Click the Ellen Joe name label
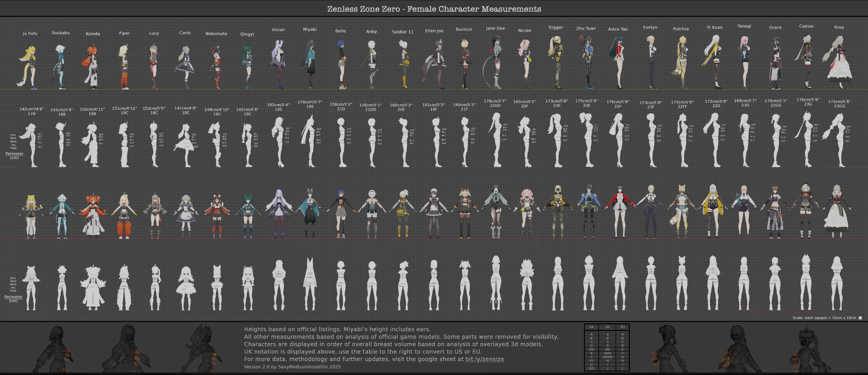Image resolution: width=868 pixels, height=375 pixels. [x=434, y=31]
